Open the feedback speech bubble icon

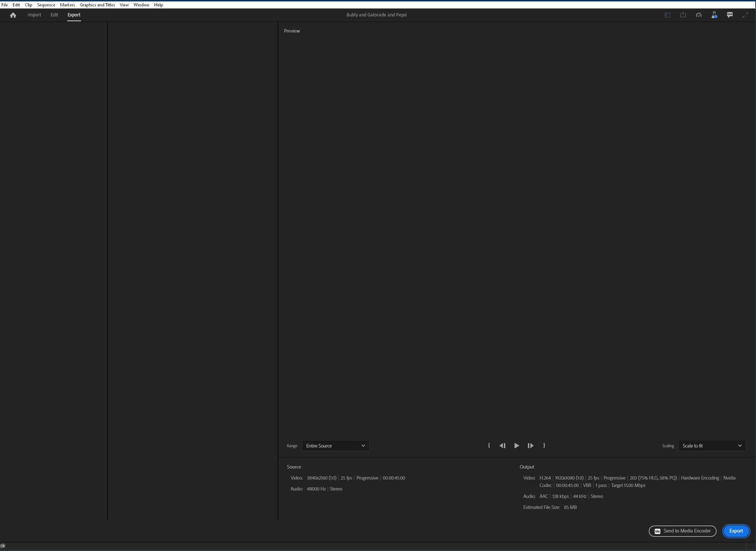729,15
